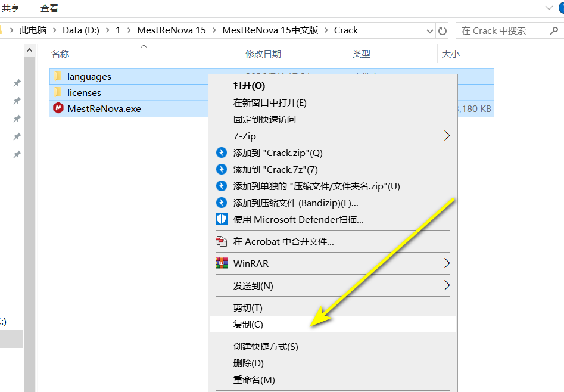The width and height of the screenshot is (564, 392).
Task: Sort by the 类型 column header
Action: tap(361, 54)
